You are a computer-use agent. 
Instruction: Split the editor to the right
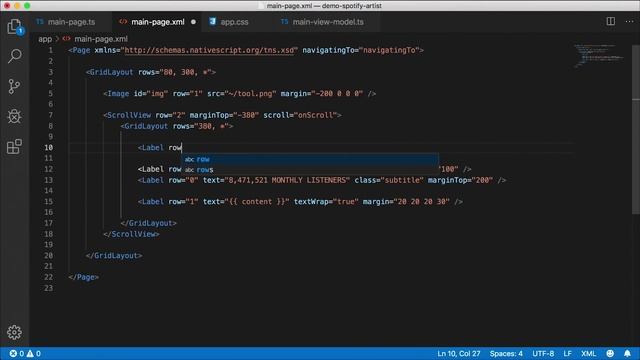(x=611, y=21)
